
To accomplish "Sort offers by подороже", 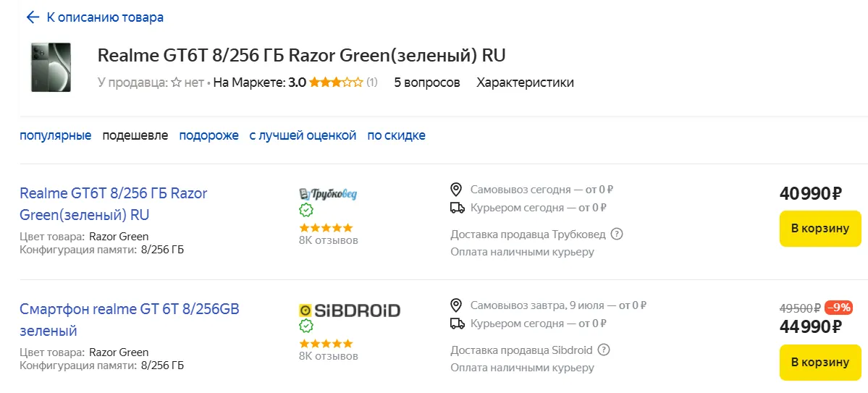I will pos(208,135).
